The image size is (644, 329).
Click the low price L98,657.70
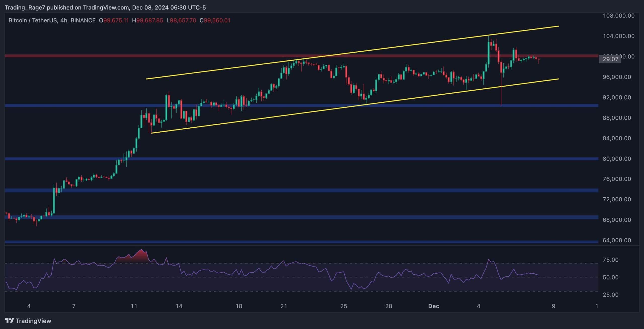click(x=181, y=20)
